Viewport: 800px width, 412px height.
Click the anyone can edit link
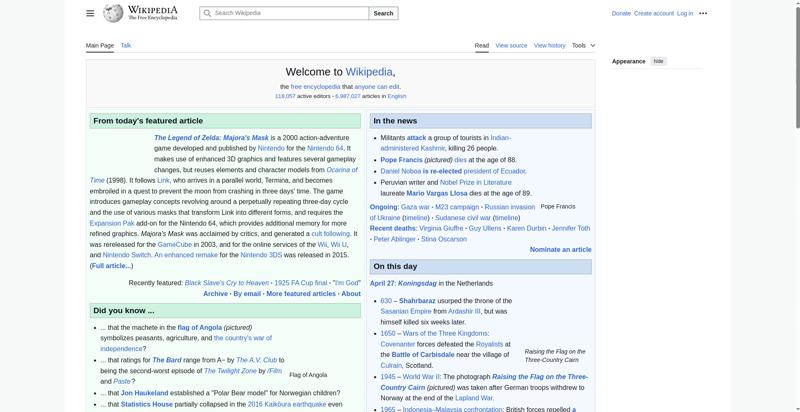[x=377, y=87]
